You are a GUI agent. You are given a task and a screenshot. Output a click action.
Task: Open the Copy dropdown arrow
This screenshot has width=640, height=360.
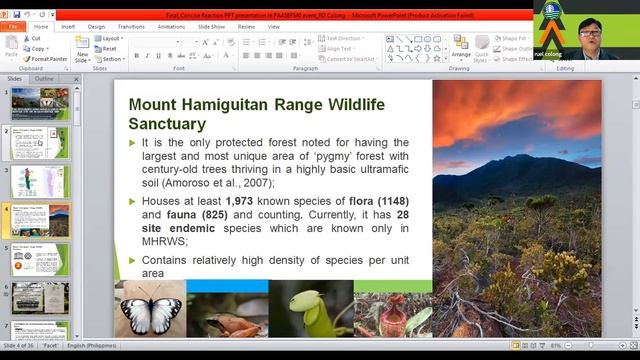(x=48, y=49)
